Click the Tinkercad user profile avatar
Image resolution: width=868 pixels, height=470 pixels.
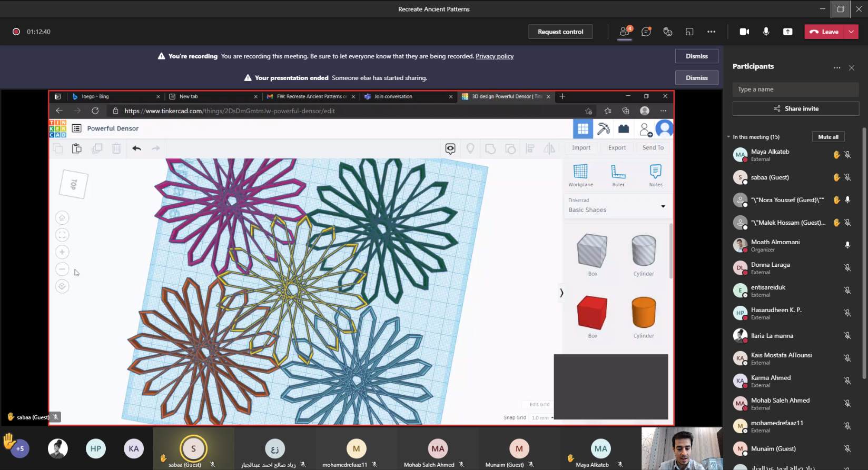tap(665, 128)
